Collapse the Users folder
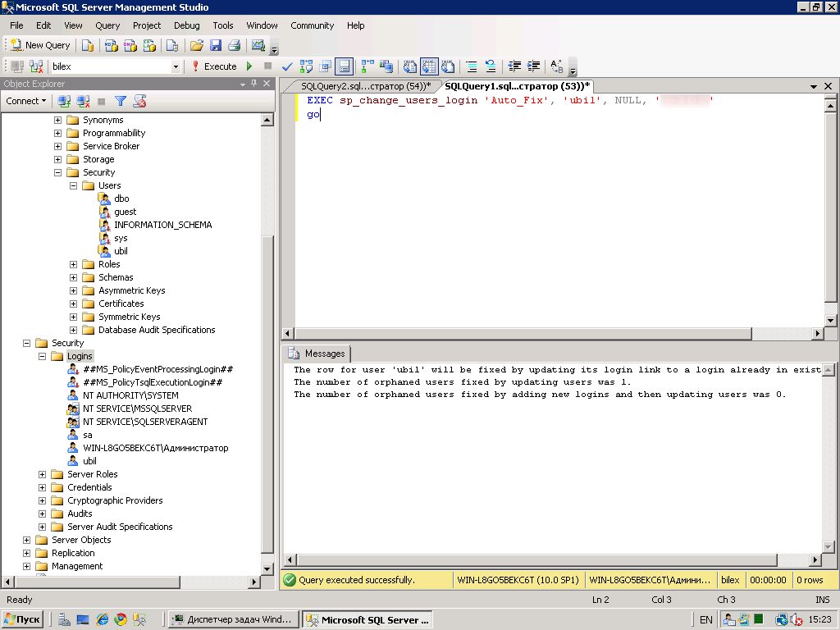This screenshot has width=840, height=630. coord(73,186)
